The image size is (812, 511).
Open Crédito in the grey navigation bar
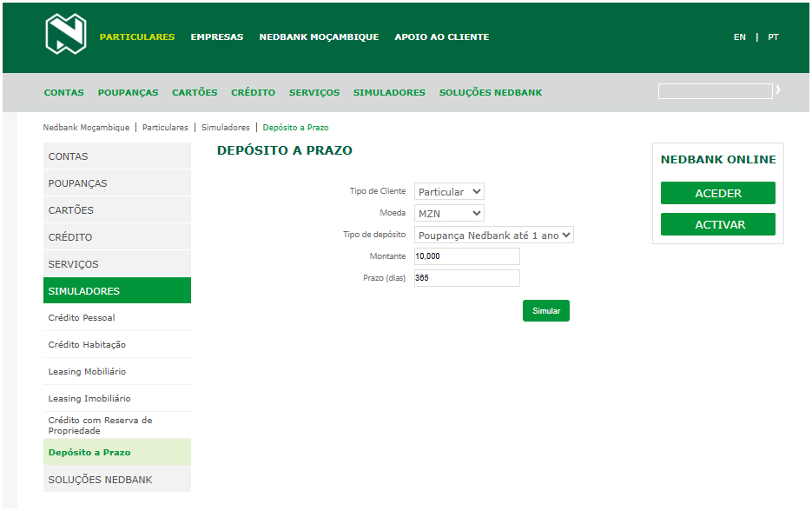pos(254,93)
